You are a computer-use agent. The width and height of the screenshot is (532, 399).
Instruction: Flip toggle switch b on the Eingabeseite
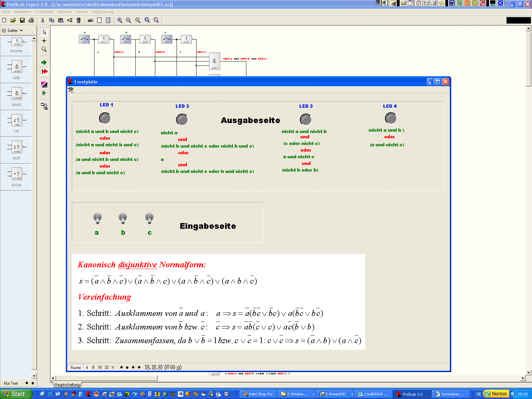coord(123,218)
